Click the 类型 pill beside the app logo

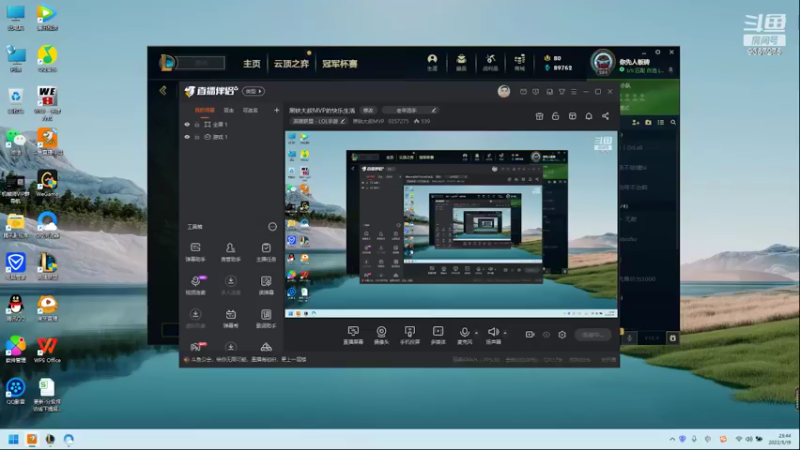(253, 91)
